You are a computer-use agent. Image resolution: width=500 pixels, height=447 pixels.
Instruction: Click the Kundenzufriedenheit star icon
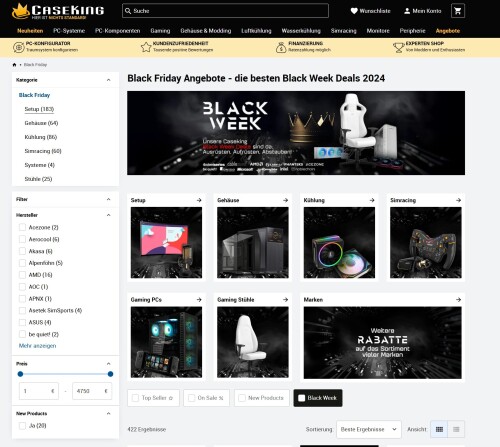pyautogui.click(x=146, y=47)
